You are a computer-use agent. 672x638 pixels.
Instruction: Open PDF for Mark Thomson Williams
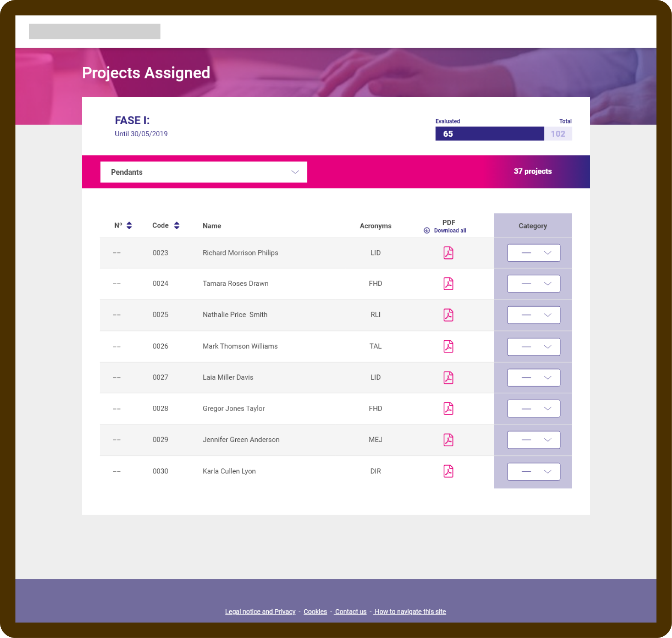coord(448,346)
